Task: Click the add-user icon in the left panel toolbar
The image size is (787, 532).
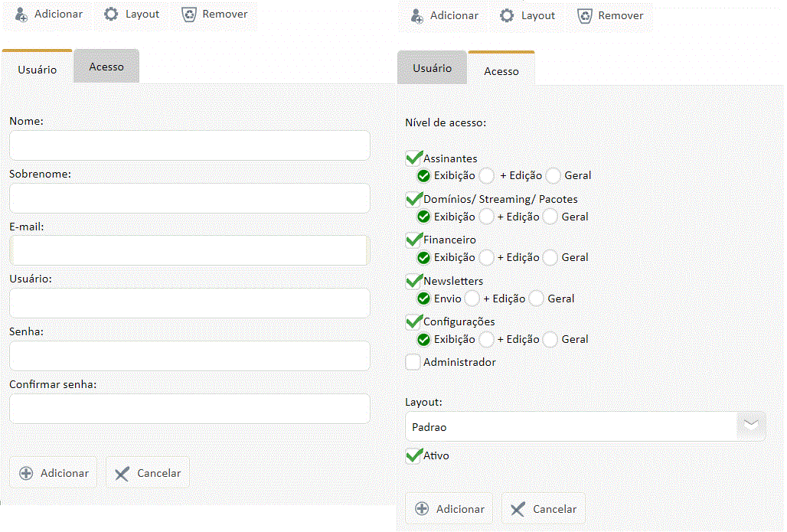Action: (x=21, y=15)
